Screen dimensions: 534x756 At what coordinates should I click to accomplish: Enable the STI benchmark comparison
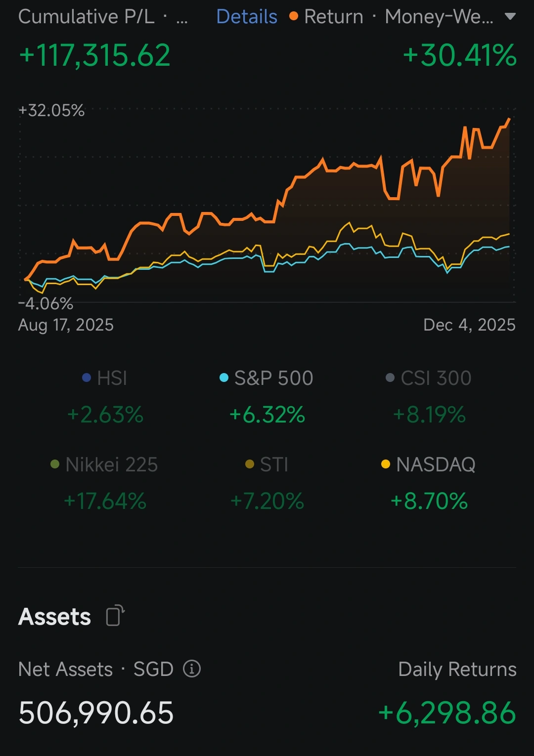click(x=267, y=483)
